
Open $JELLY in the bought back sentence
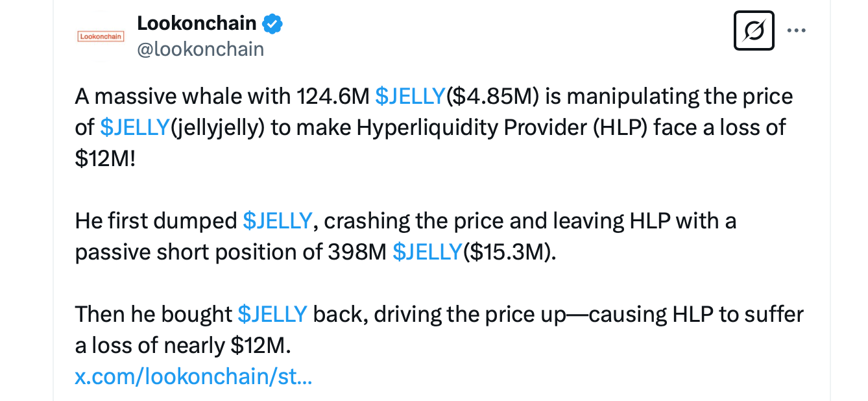(x=272, y=313)
